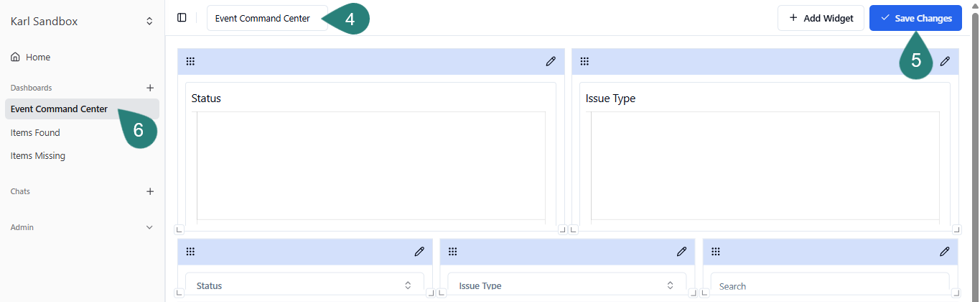Edit the Search widget with pencil icon
980x302 pixels.
pos(945,252)
